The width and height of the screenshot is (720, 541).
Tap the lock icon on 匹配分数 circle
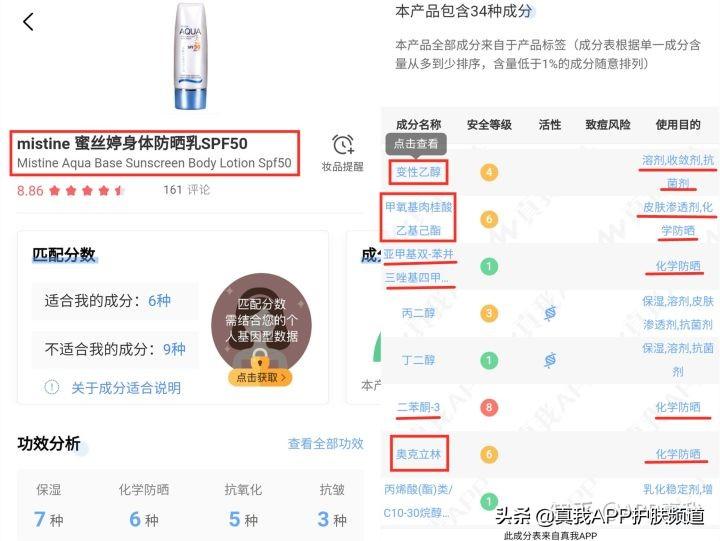pyautogui.click(x=260, y=358)
